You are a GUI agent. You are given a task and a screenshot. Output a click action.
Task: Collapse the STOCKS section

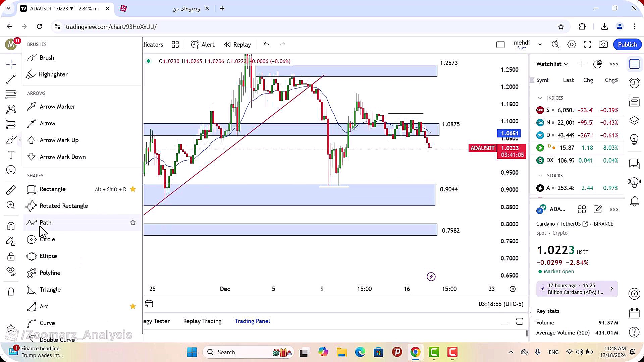tap(540, 176)
